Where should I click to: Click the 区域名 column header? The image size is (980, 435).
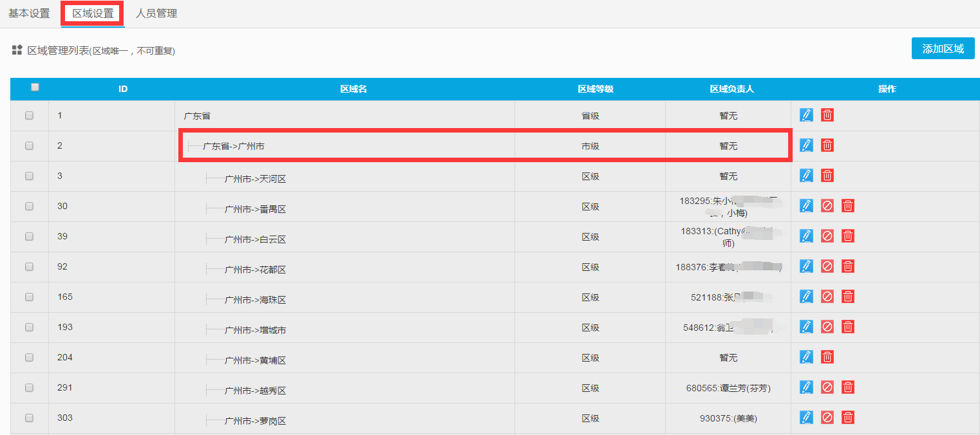353,89
